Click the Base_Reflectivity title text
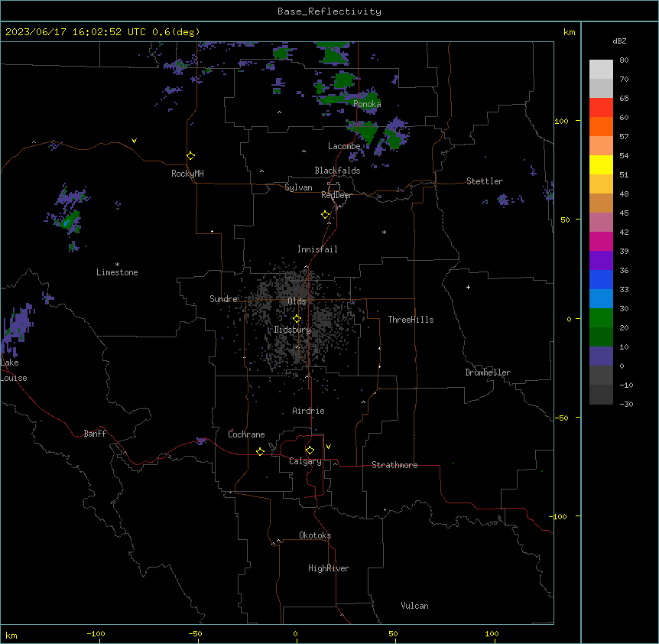Image resolution: width=659 pixels, height=644 pixels. point(329,11)
